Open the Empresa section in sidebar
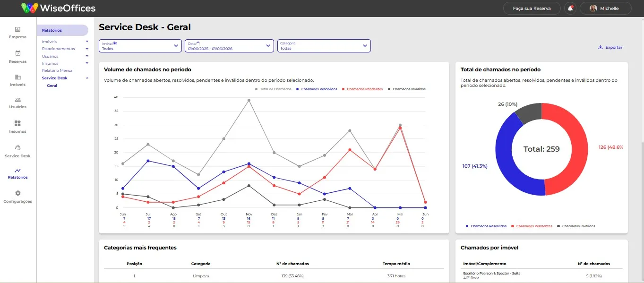644x283 pixels. (x=18, y=33)
